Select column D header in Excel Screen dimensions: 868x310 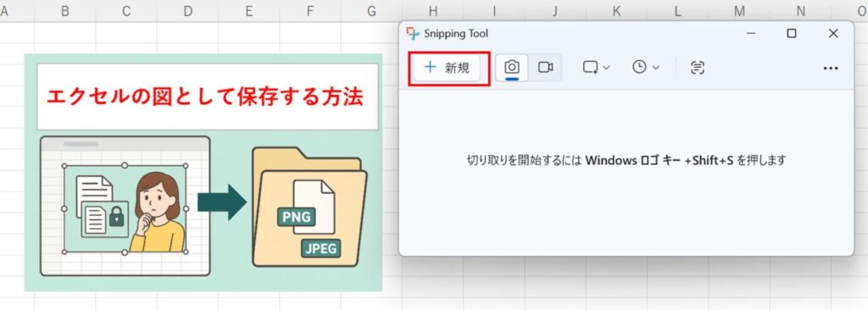tap(187, 11)
